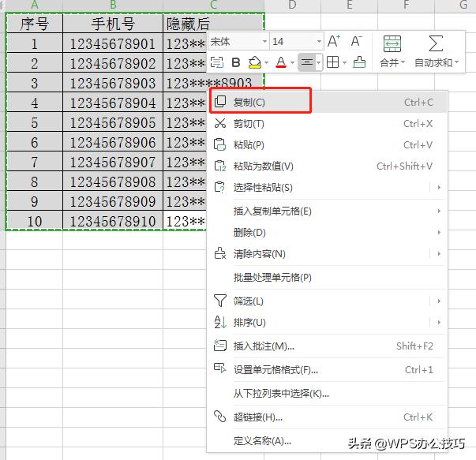476x460 pixels.
Task: Click cell showing 123****8903
Action: click(x=213, y=83)
